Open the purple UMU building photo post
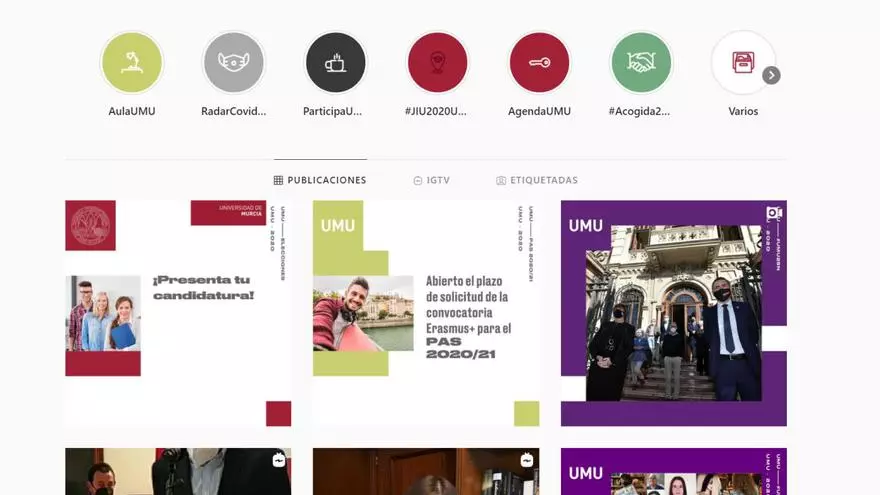 [x=674, y=313]
